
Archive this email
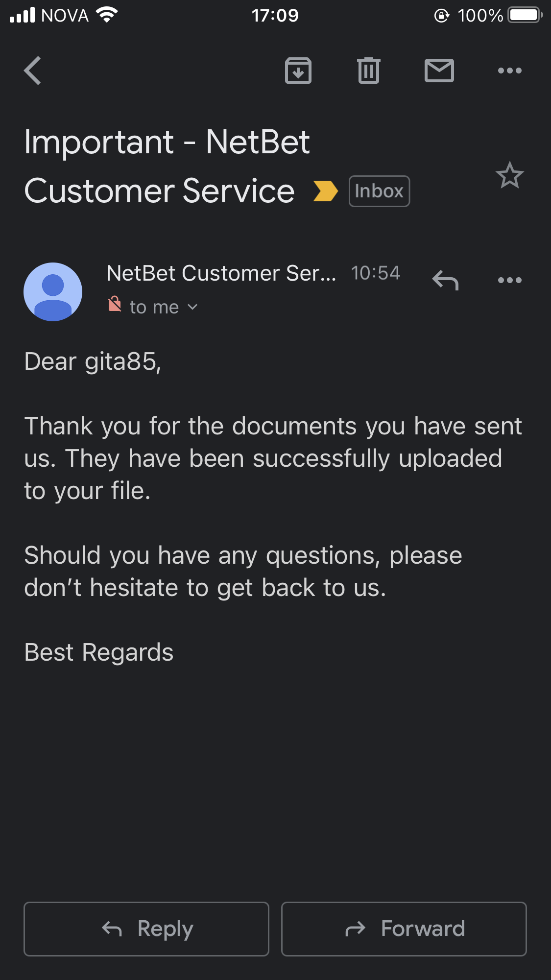298,71
